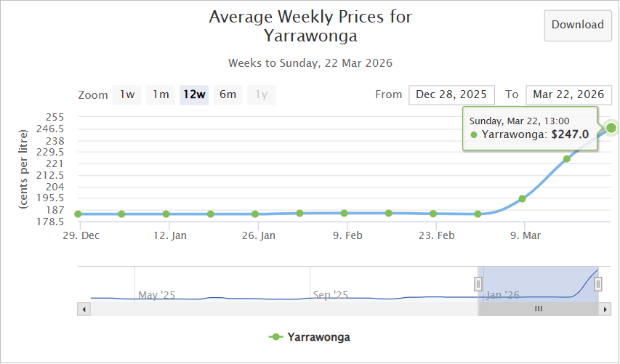Click the 9 Feb data point marker
This screenshot has width=620, height=364.
click(x=345, y=213)
